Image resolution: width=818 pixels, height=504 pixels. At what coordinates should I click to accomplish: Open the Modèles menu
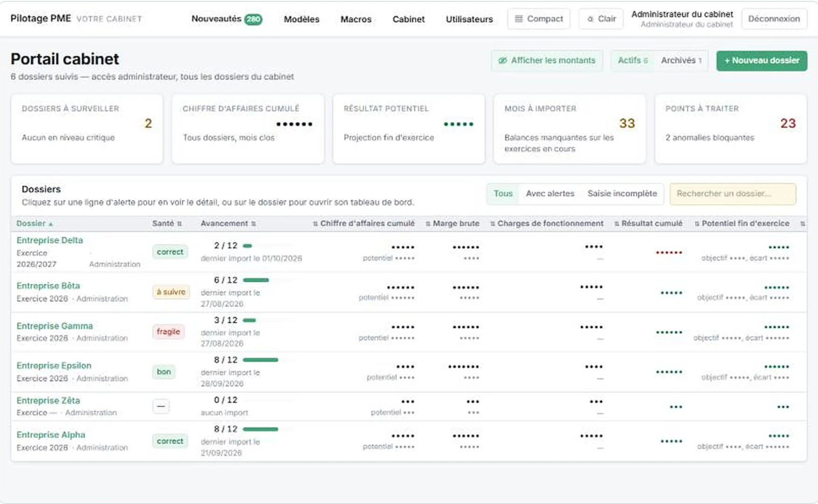(x=302, y=19)
